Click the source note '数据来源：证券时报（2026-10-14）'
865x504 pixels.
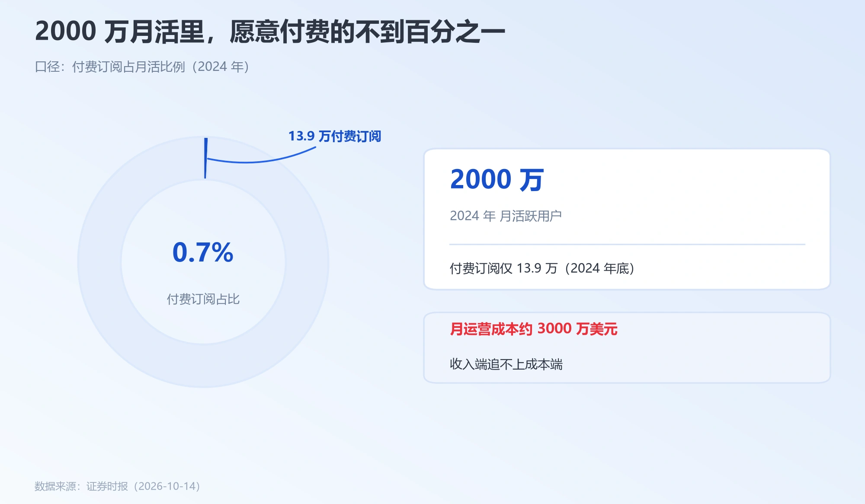(118, 486)
